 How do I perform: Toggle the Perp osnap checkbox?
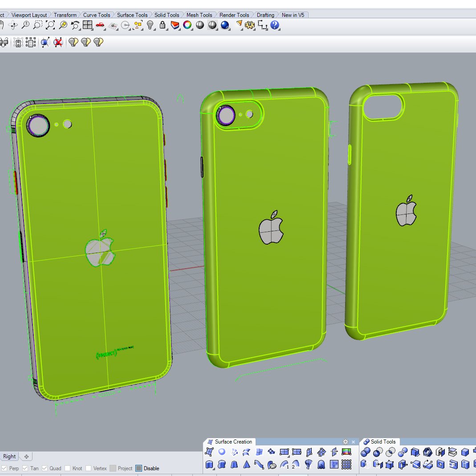(4, 468)
